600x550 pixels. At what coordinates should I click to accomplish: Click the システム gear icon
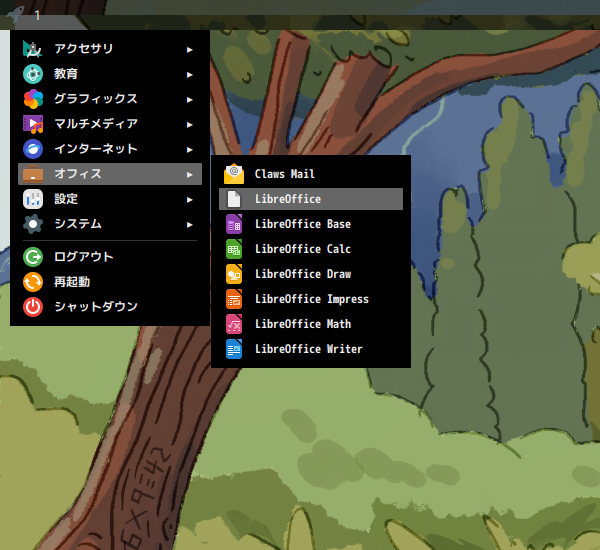tap(33, 224)
